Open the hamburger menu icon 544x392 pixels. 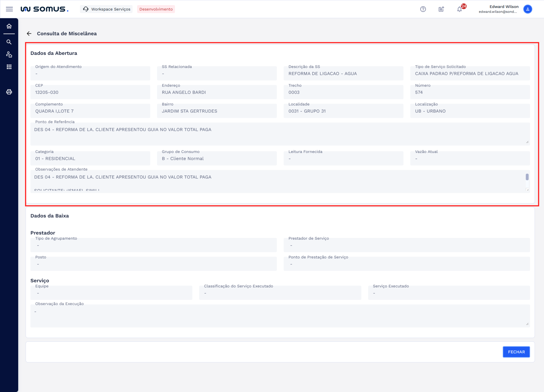point(9,9)
